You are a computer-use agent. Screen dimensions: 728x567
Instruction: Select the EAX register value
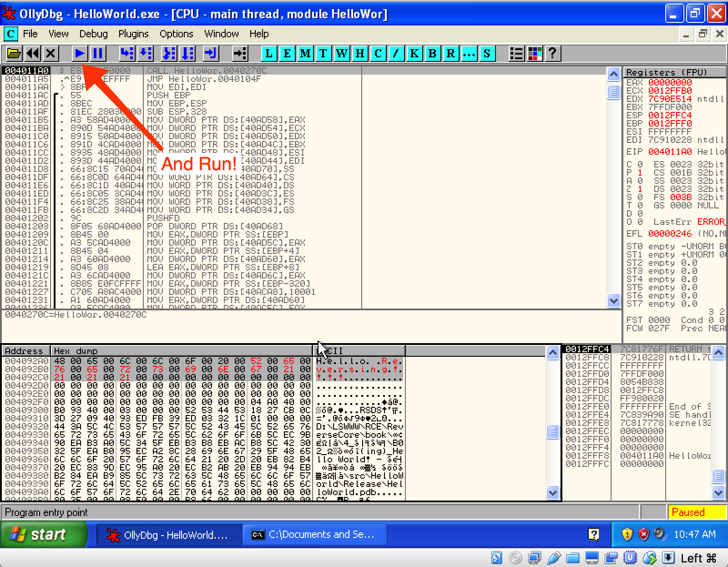[x=670, y=82]
